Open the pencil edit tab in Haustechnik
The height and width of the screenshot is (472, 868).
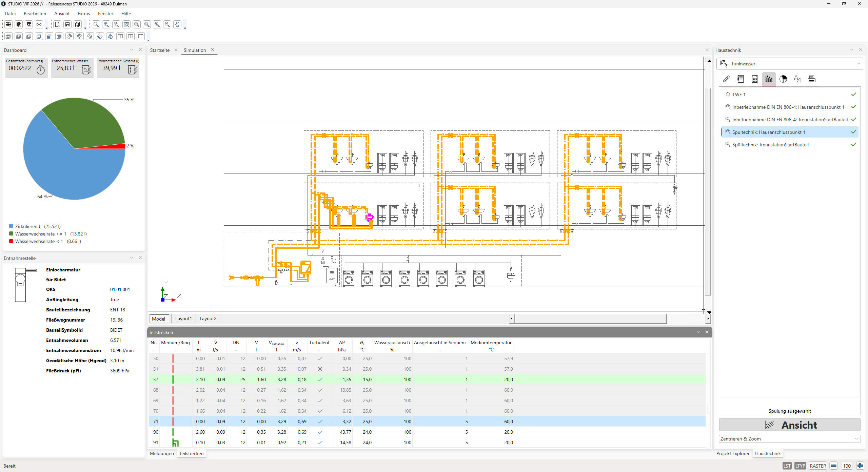click(726, 79)
